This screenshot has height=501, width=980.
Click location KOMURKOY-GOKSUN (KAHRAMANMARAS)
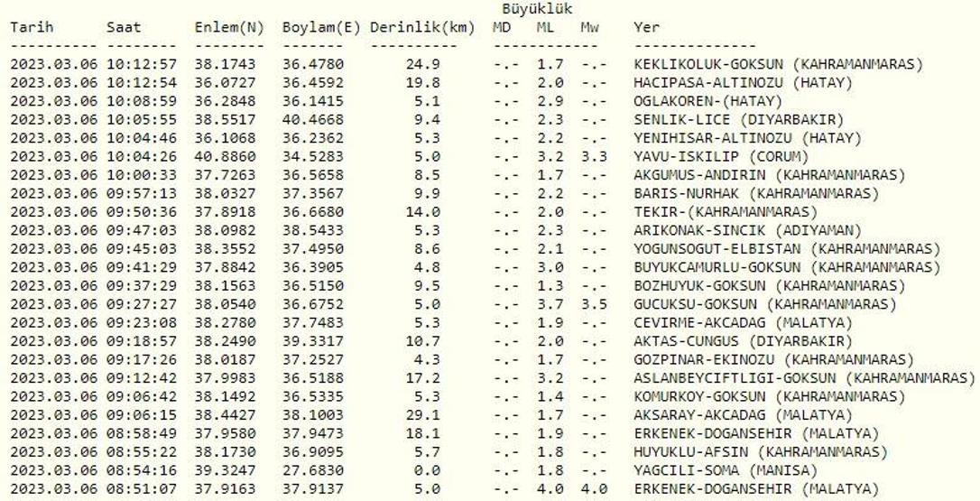770,396
